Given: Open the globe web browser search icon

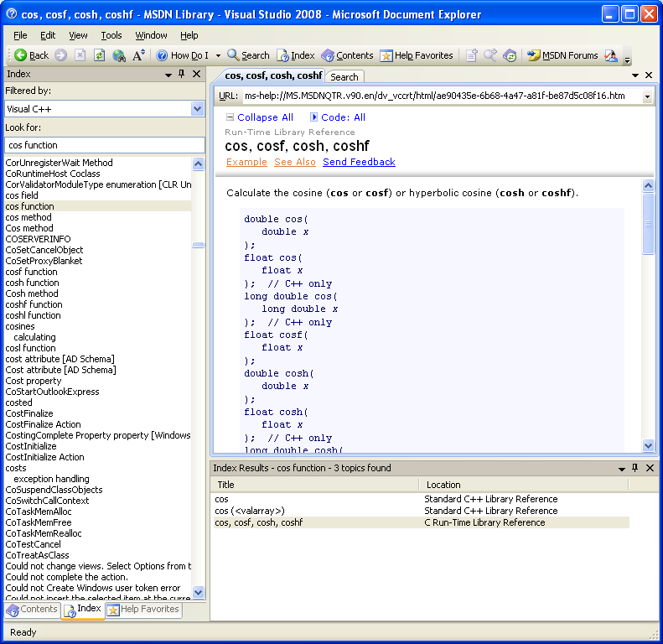Looking at the screenshot, I should coord(119,55).
